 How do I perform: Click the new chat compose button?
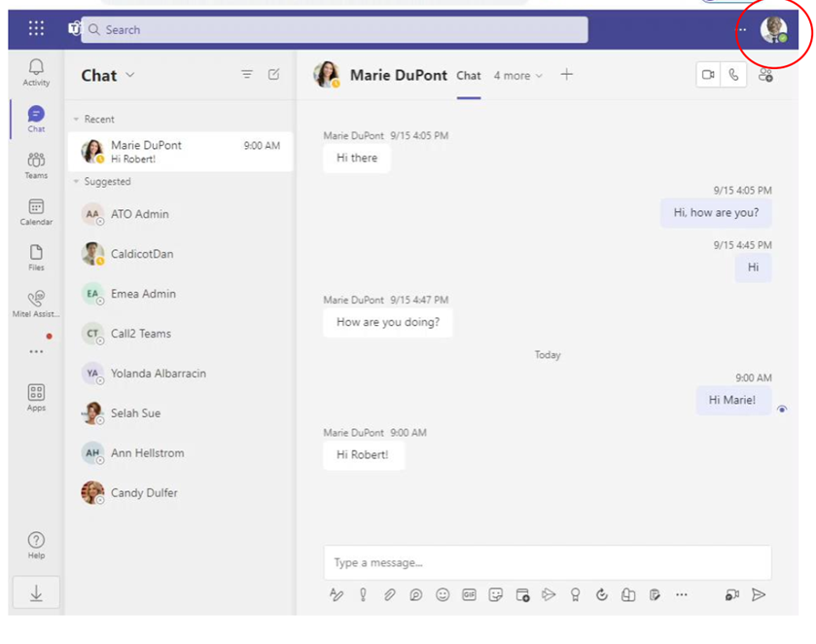click(x=273, y=74)
